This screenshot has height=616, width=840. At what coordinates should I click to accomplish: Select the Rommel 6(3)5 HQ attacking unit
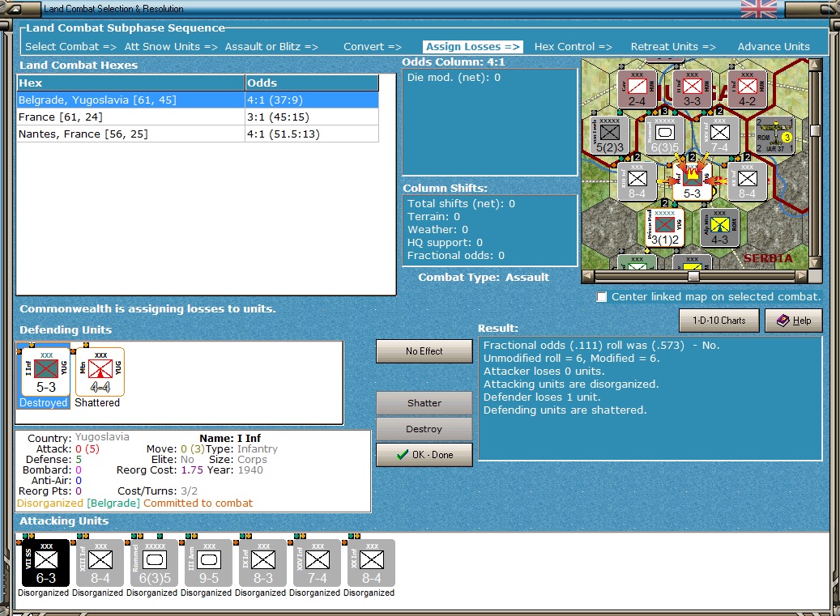pos(155,563)
